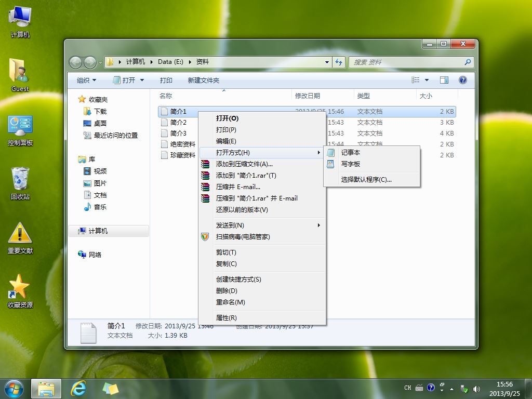Screen dimensions: 532x399
Task: Open the 打开 toolbar dropdown arrow
Action: [x=142, y=80]
